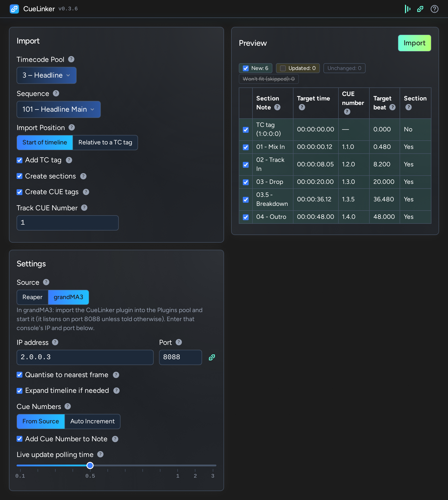Show help for Live update polling time

point(100,454)
